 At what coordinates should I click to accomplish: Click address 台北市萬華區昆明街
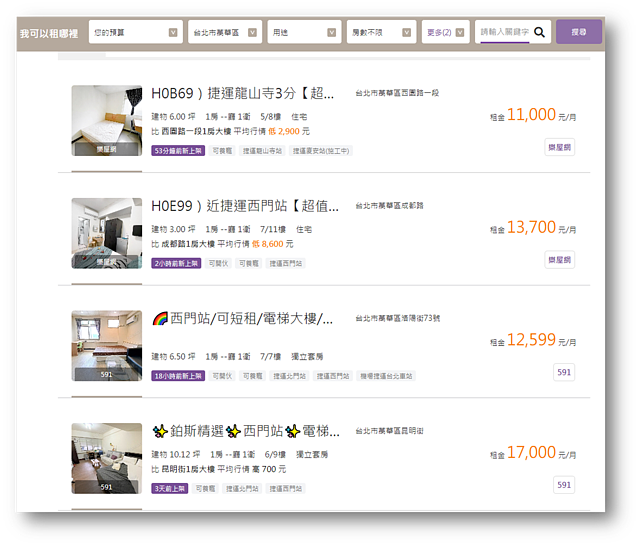click(390, 430)
